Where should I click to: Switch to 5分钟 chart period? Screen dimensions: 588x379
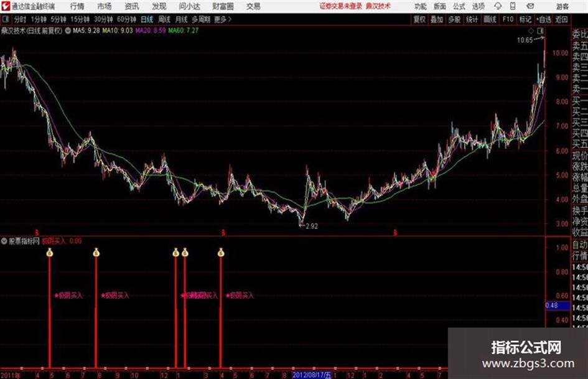click(x=58, y=19)
